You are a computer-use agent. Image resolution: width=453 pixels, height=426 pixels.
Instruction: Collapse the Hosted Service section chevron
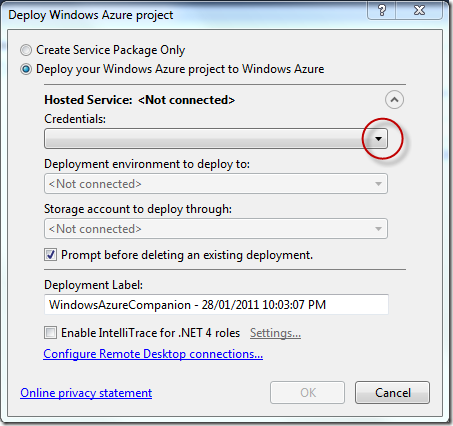pyautogui.click(x=394, y=100)
